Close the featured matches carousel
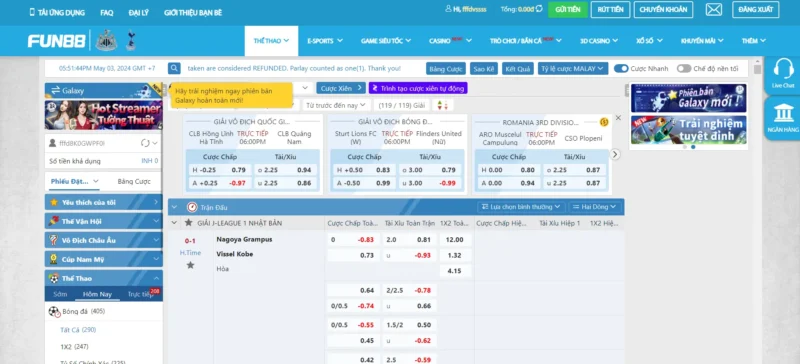Screen dimensions: 800x364 pos(618,118)
